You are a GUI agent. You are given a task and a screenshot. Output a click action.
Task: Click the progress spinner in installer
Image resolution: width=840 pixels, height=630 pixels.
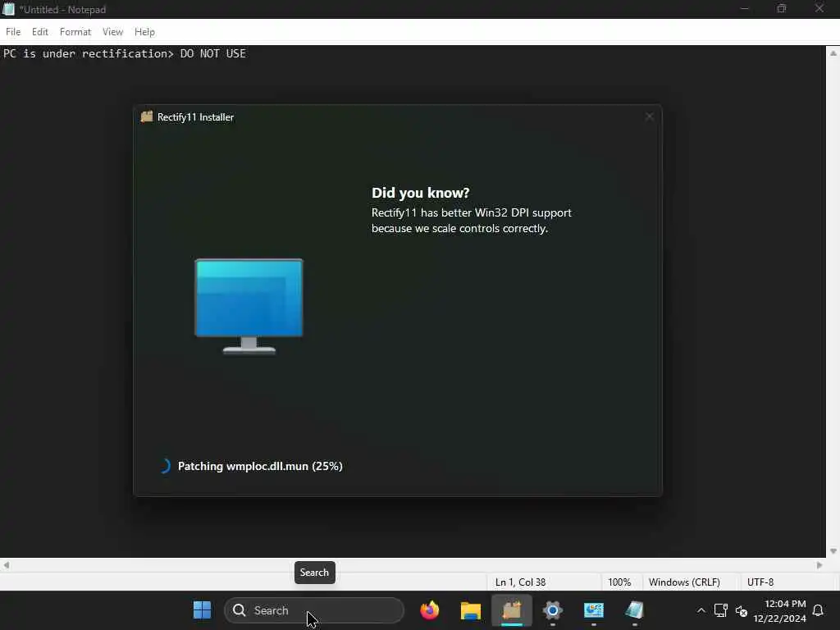pyautogui.click(x=165, y=466)
